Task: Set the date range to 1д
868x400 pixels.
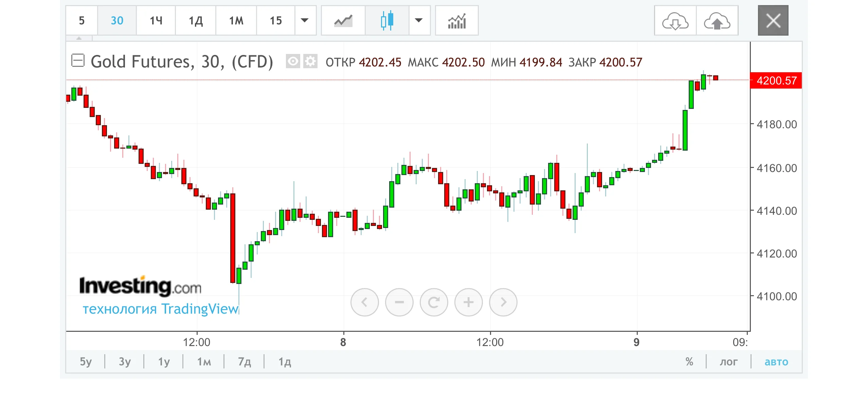Action: point(285,361)
